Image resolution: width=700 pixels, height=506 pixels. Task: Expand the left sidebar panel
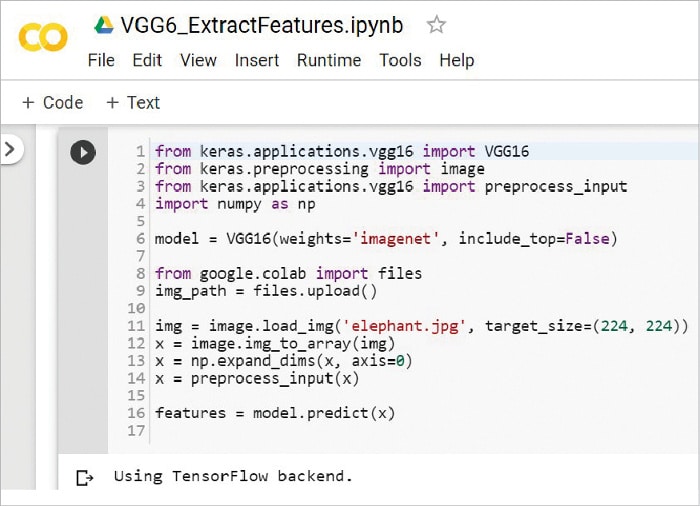tap(10, 150)
